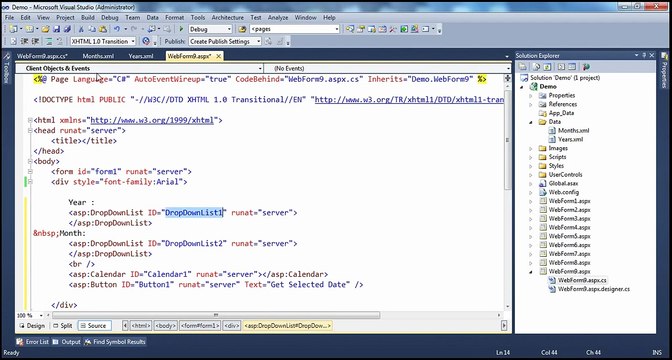Click the Undo arrow icon
This screenshot has width=672, height=360.
(117, 29)
